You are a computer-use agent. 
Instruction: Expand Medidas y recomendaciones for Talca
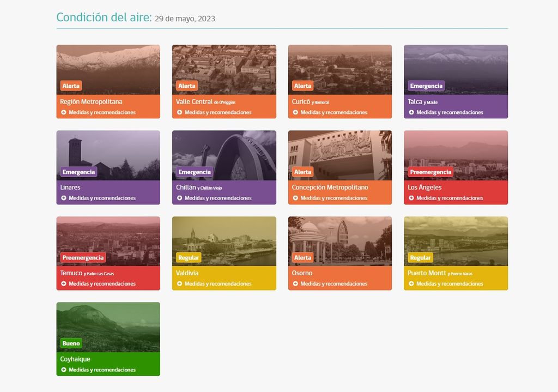[446, 112]
